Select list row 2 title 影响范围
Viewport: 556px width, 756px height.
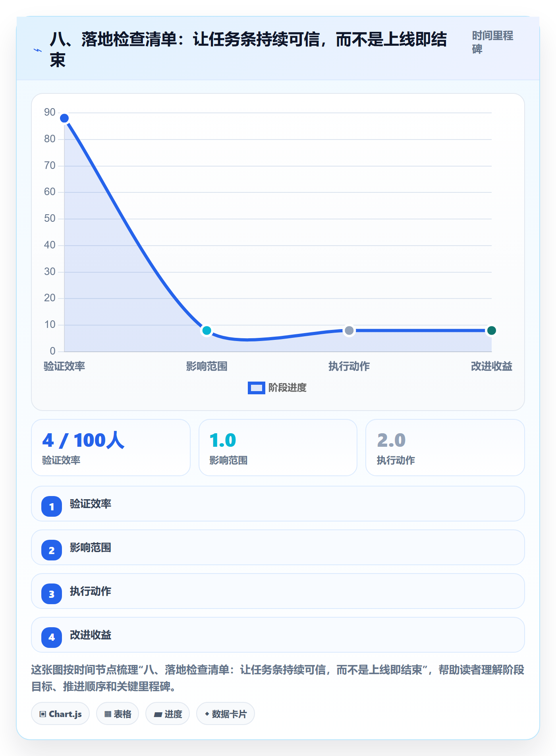point(91,547)
